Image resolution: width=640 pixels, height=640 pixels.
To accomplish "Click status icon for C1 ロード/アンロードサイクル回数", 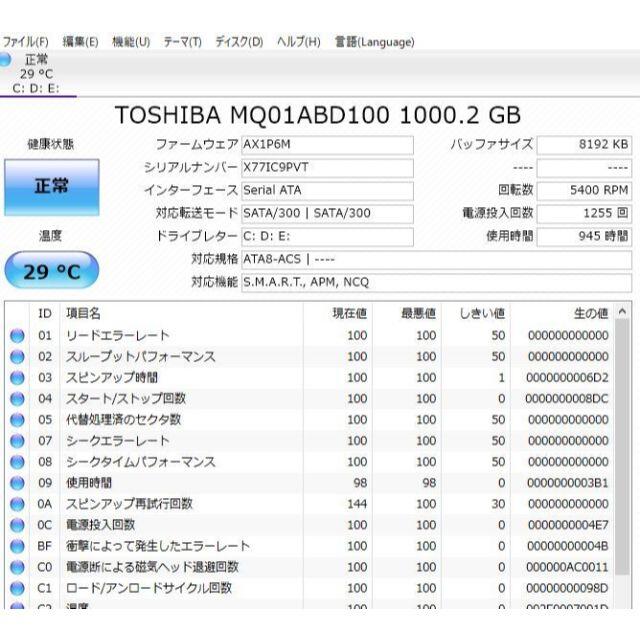I will coord(17,588).
